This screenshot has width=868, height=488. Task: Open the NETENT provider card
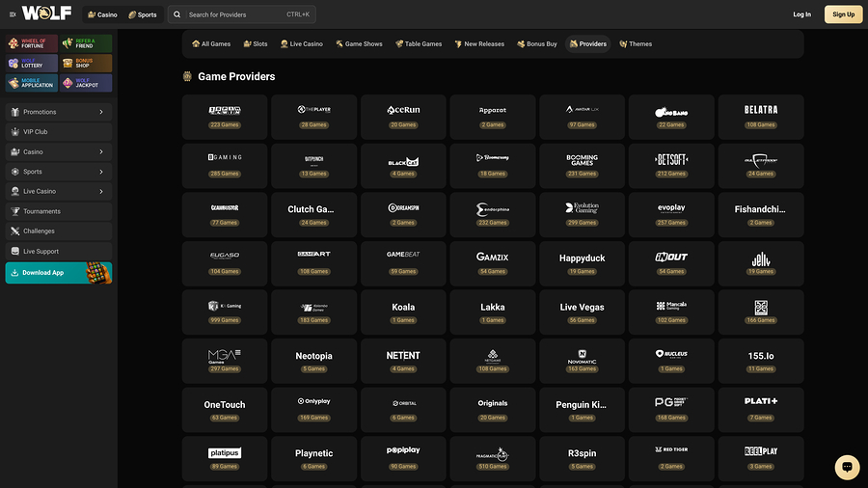click(x=403, y=361)
